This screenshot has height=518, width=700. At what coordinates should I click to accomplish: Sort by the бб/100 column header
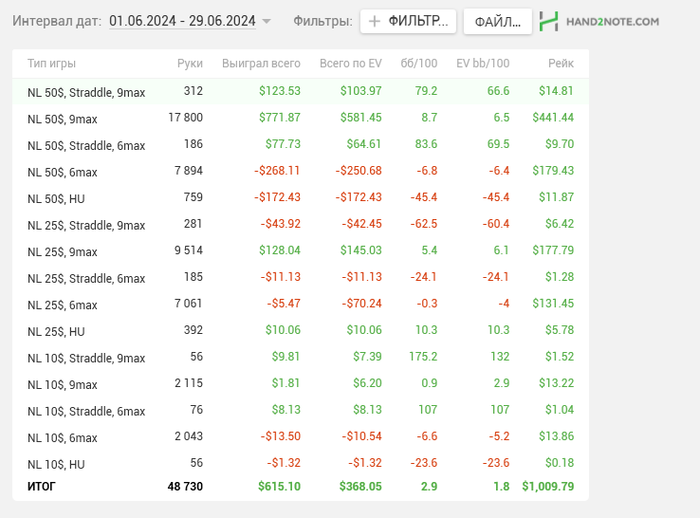(x=419, y=63)
